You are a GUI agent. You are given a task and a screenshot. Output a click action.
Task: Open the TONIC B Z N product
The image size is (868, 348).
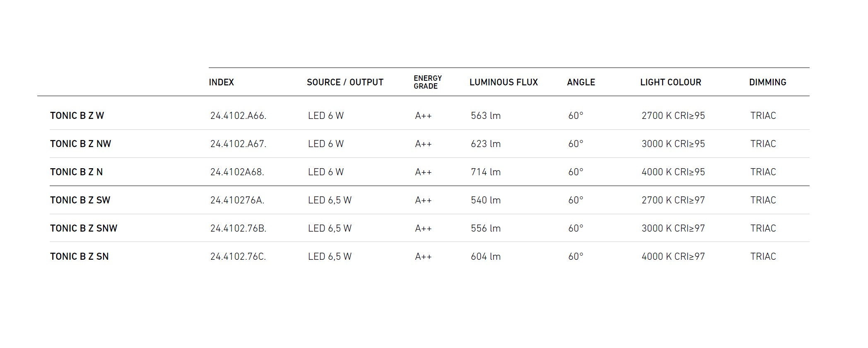coord(76,172)
